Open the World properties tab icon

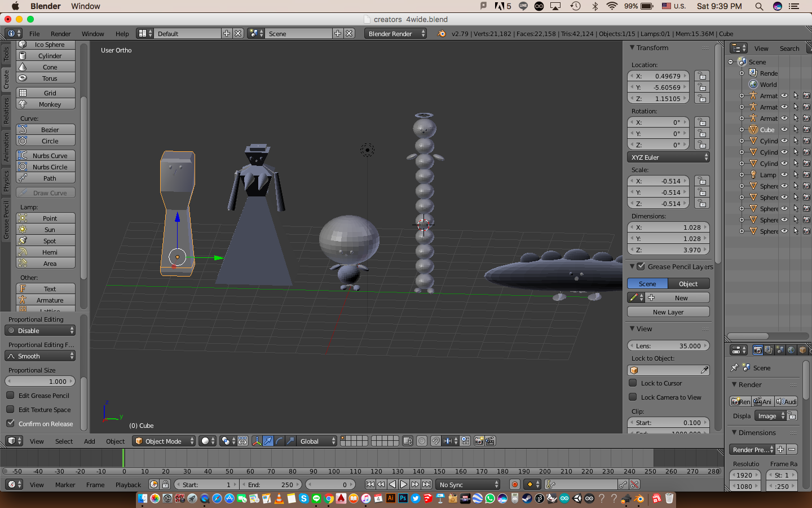point(791,351)
